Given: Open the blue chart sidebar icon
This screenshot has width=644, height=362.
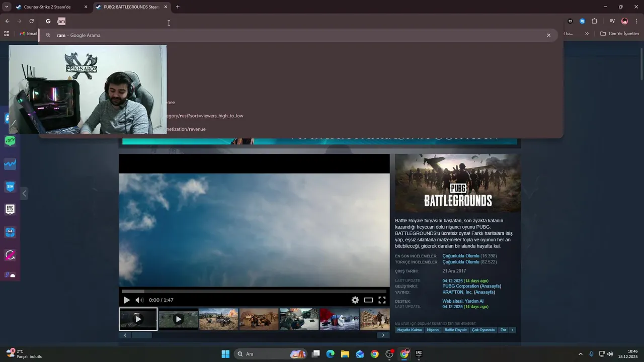Looking at the screenshot, I should pos(10,164).
